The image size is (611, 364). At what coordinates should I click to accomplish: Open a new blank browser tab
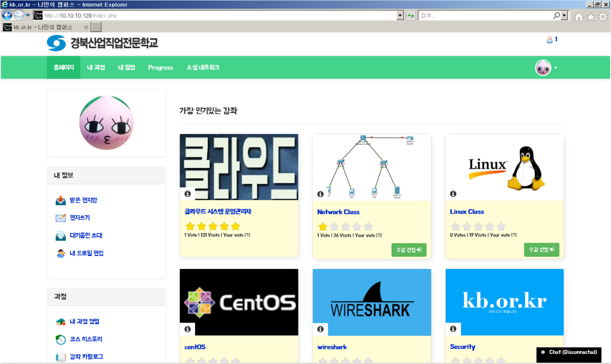(96, 27)
